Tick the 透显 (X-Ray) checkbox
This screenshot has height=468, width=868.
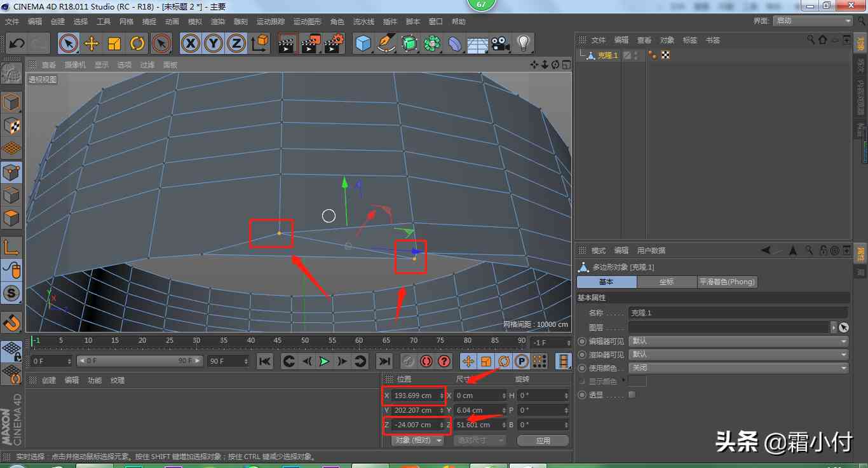632,395
